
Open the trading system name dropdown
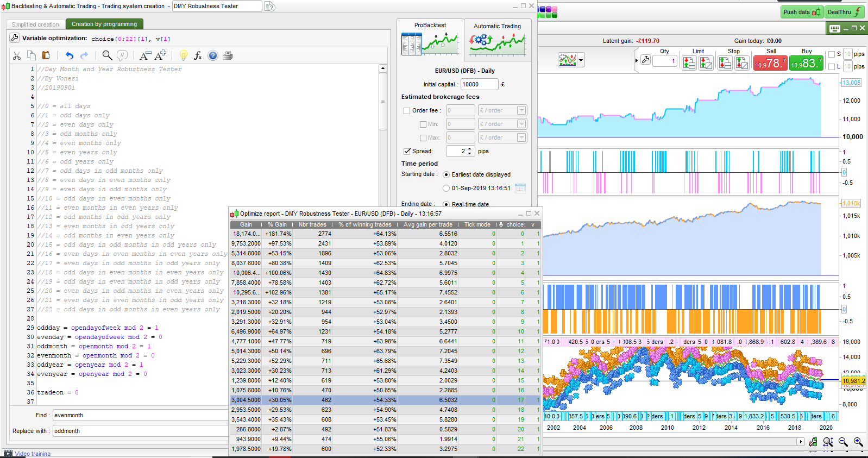(x=217, y=7)
